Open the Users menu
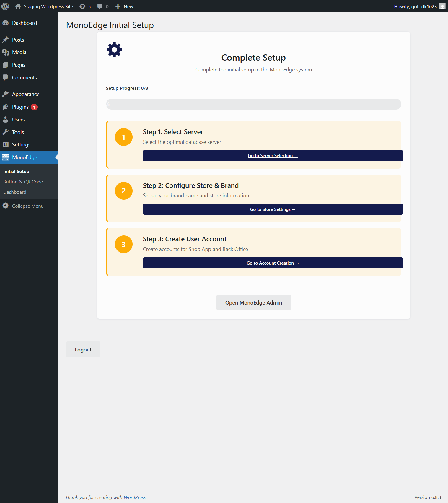 [29, 120]
